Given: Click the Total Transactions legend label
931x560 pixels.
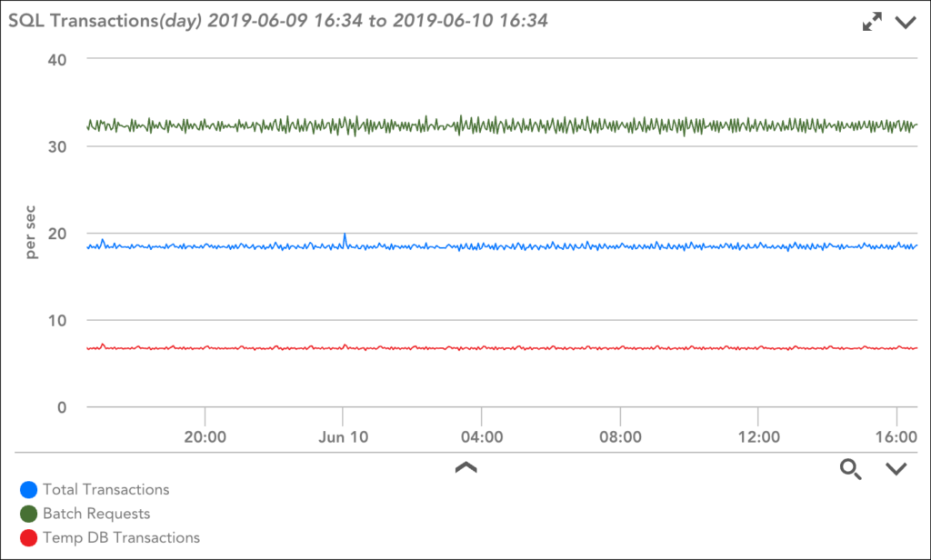Looking at the screenshot, I should point(105,489).
